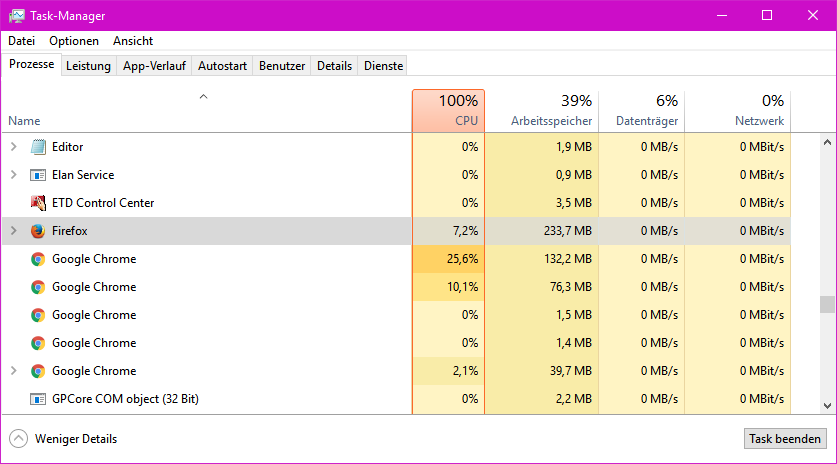Expand the Editor process group
Screen dimensions: 837x464
tap(13, 147)
